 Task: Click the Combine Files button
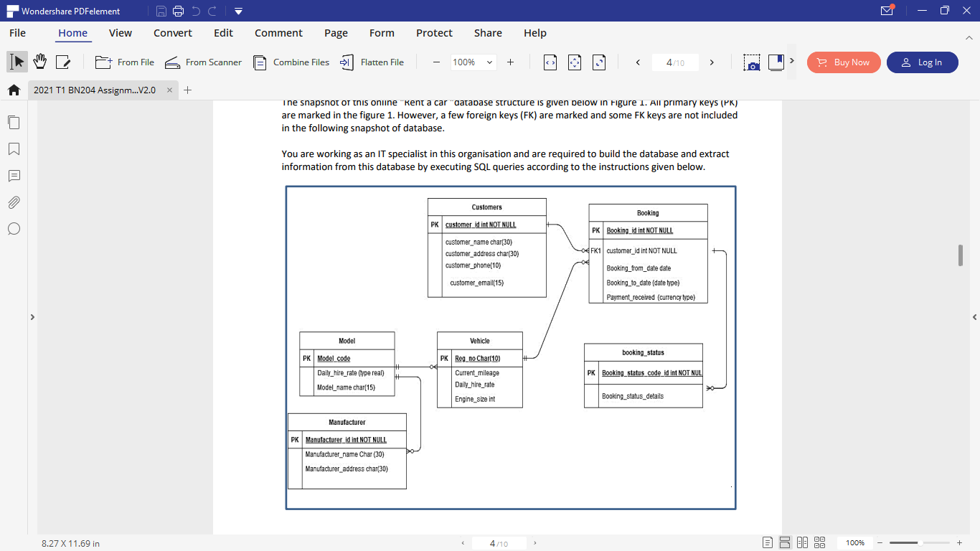click(x=291, y=62)
